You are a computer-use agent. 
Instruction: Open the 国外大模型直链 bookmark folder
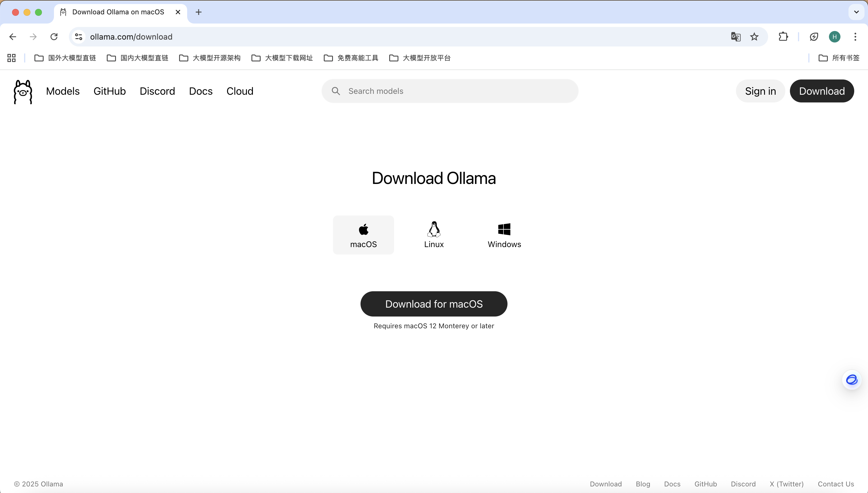65,58
